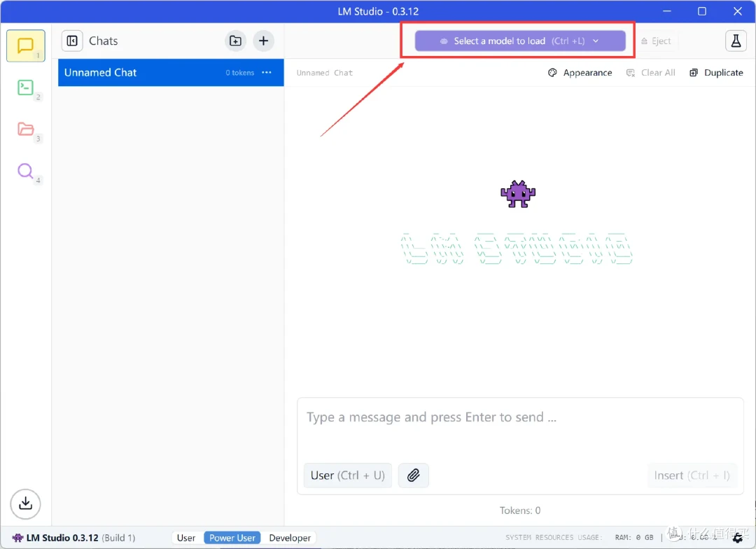The width and height of the screenshot is (756, 549).
Task: Select the Unnamed Chat list entry
Action: (171, 72)
